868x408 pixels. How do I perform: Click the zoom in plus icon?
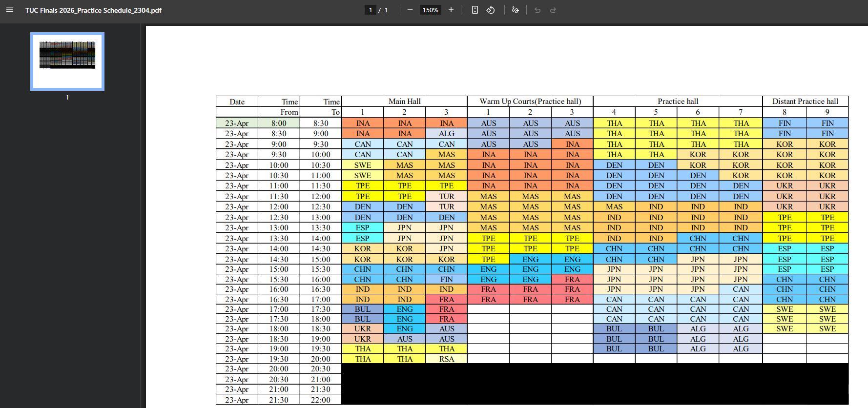pos(451,10)
